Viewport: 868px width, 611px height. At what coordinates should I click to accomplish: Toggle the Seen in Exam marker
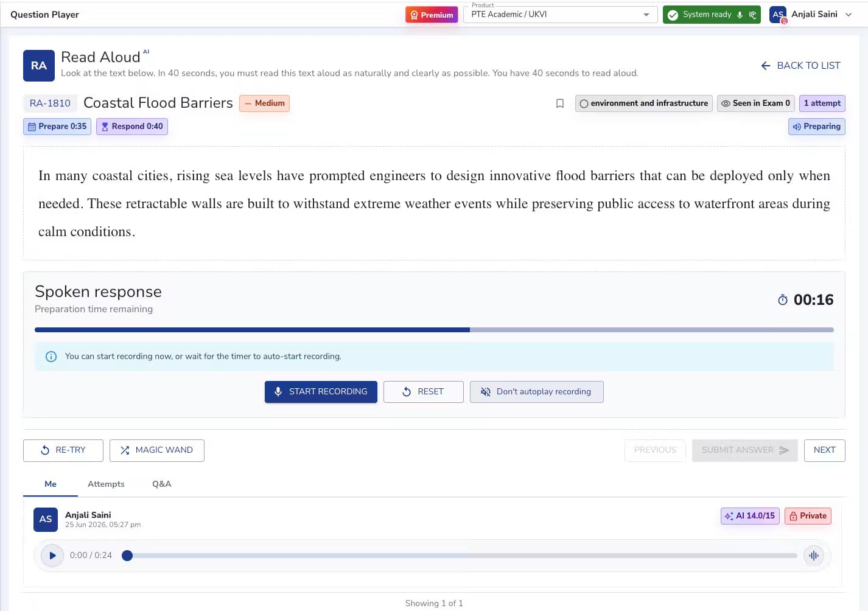pyautogui.click(x=755, y=103)
